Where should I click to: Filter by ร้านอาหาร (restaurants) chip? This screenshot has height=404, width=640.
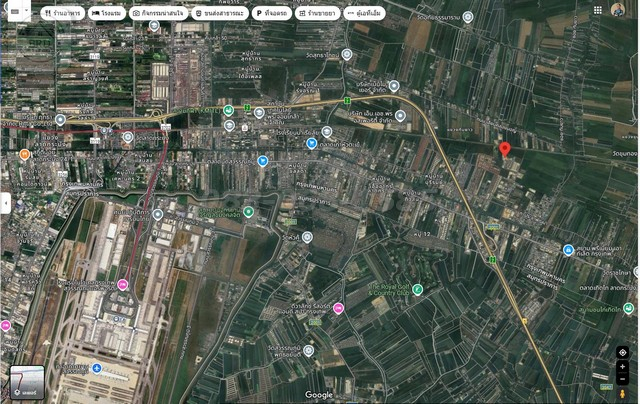tap(62, 13)
